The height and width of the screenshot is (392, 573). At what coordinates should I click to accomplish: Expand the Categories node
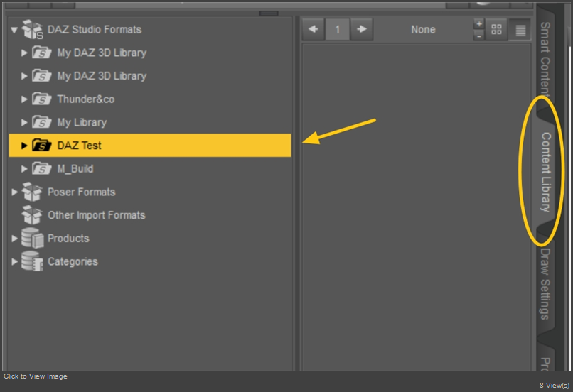click(14, 262)
